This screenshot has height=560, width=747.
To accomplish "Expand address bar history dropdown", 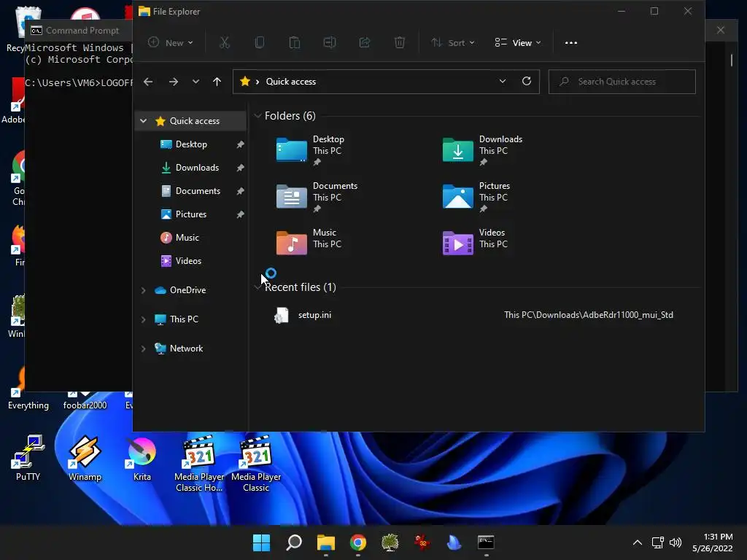I will [x=502, y=82].
